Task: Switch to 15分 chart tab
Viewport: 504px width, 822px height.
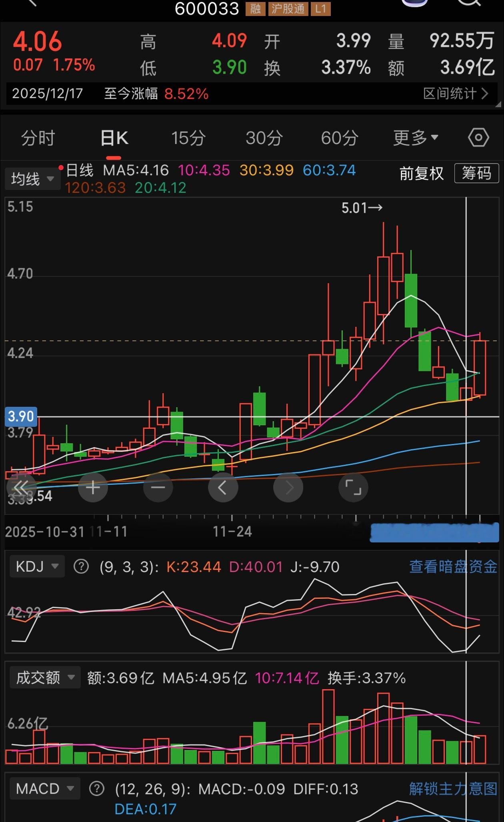Action: [x=188, y=138]
